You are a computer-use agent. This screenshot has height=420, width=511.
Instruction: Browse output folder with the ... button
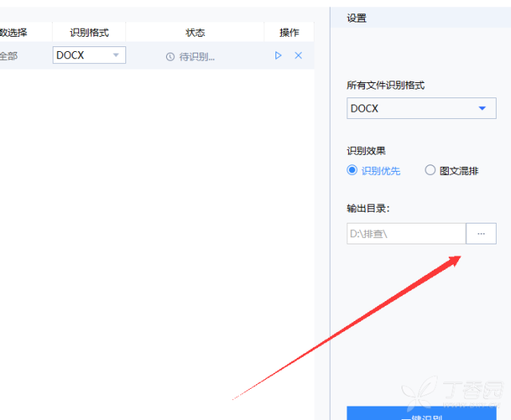click(x=481, y=234)
